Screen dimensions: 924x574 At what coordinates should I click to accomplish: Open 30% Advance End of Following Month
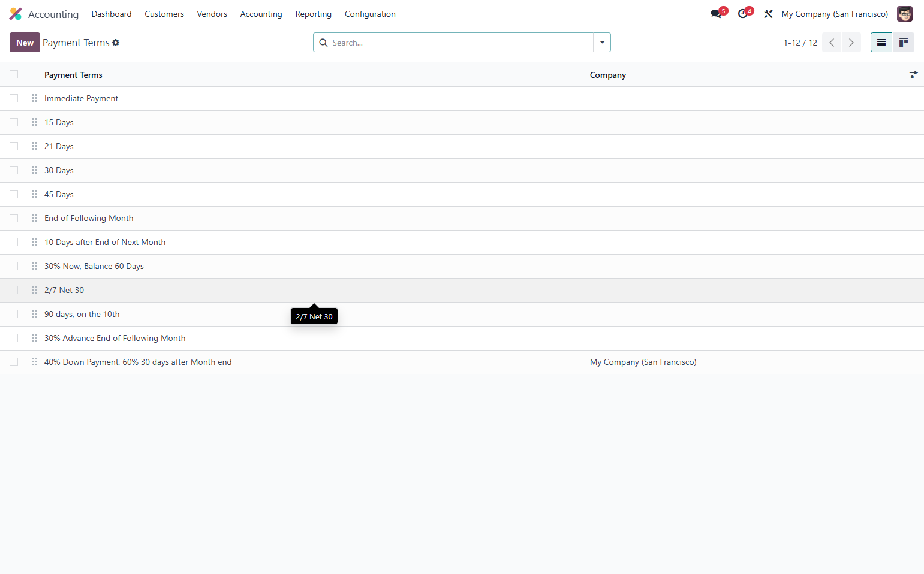(x=115, y=338)
